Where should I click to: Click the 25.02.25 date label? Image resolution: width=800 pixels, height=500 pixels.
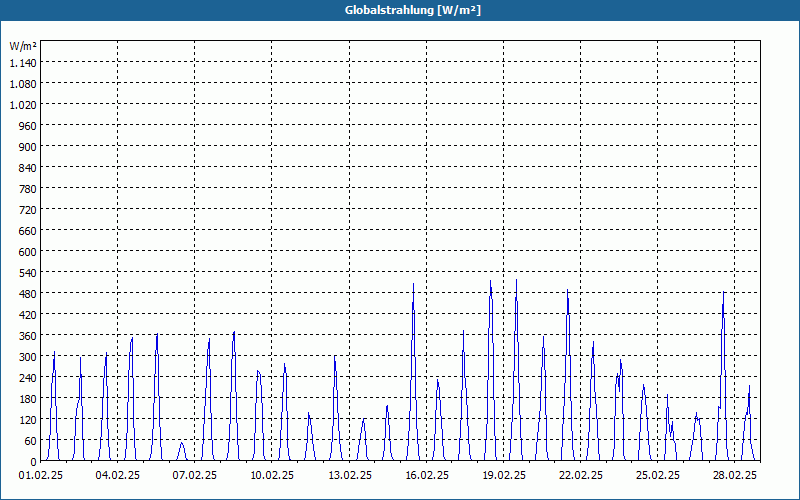pos(658,476)
